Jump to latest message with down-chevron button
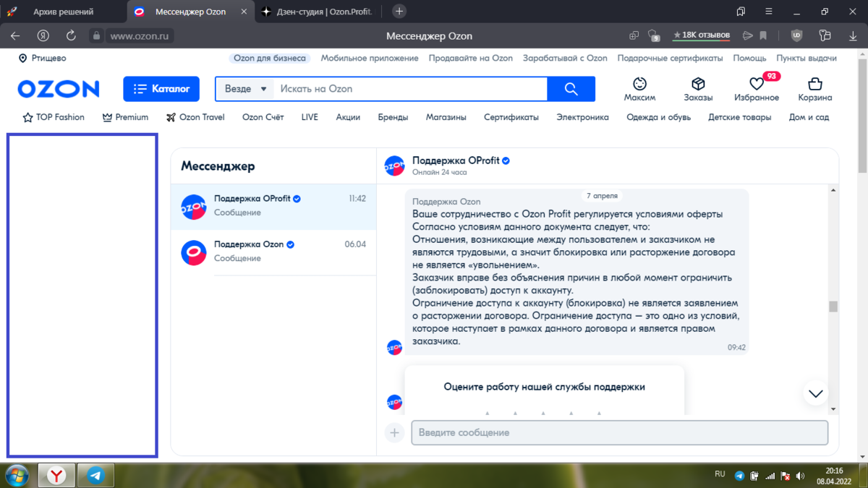The height and width of the screenshot is (488, 868). coord(816,393)
